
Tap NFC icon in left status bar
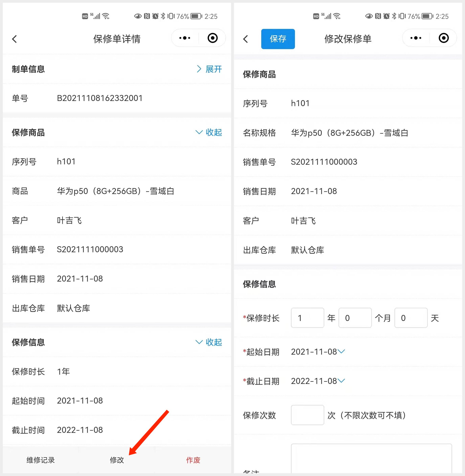(x=147, y=16)
